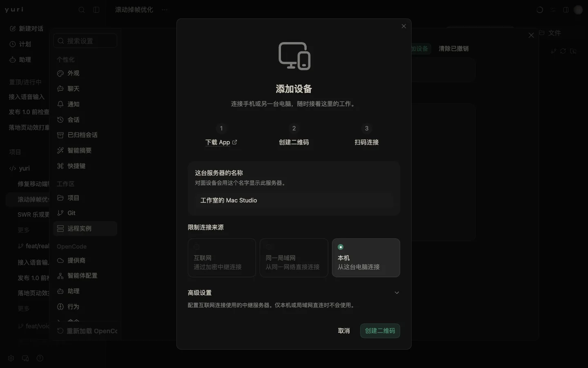This screenshot has height=368, width=588.
Task: Select the 同一局域网 connection source option
Action: (x=294, y=258)
